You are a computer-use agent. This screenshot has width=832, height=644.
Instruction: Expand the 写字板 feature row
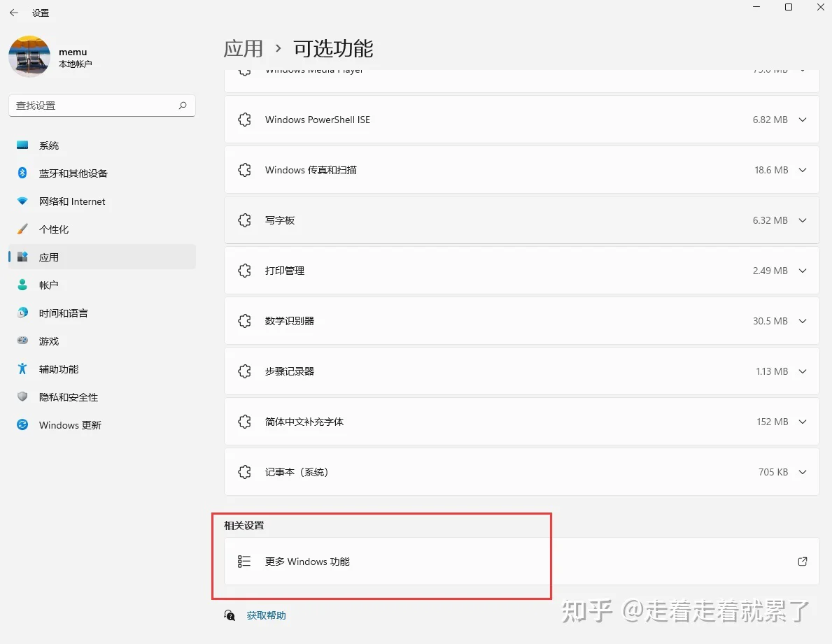[803, 220]
